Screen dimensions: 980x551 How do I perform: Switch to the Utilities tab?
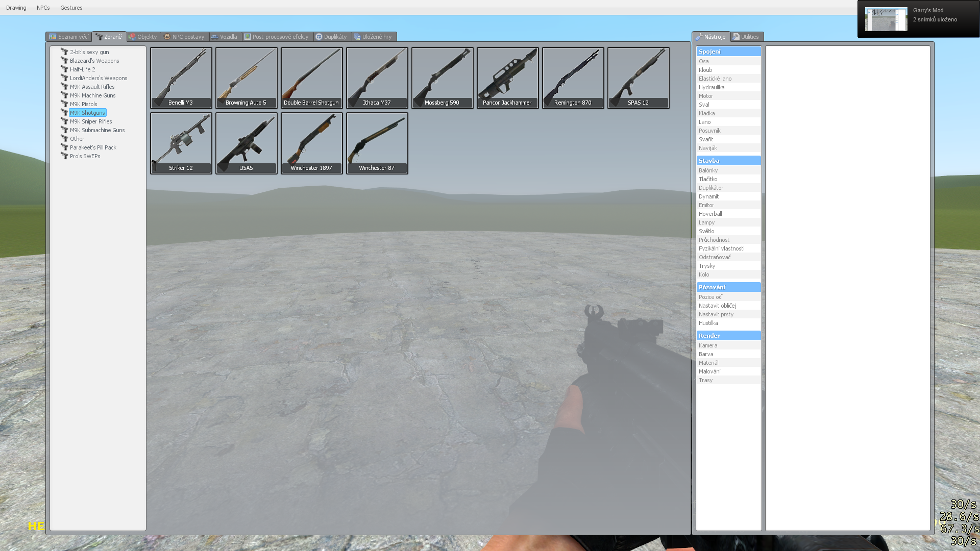click(747, 37)
